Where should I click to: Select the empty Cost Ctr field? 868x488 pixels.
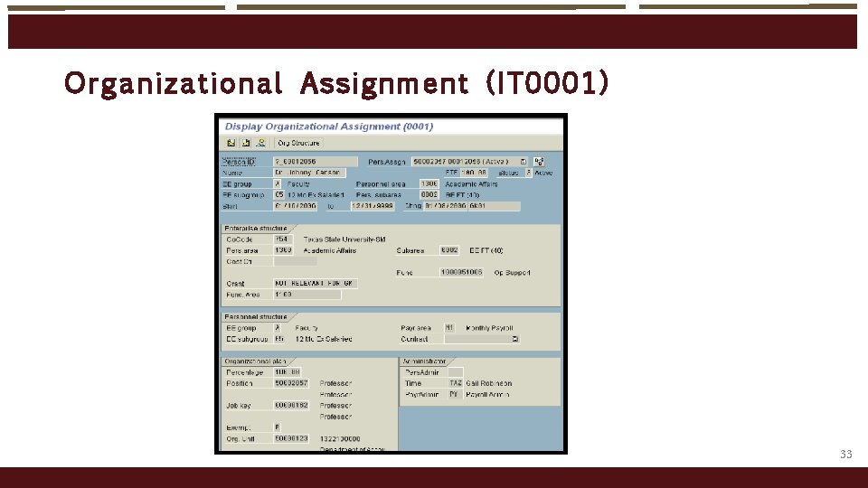click(x=295, y=261)
